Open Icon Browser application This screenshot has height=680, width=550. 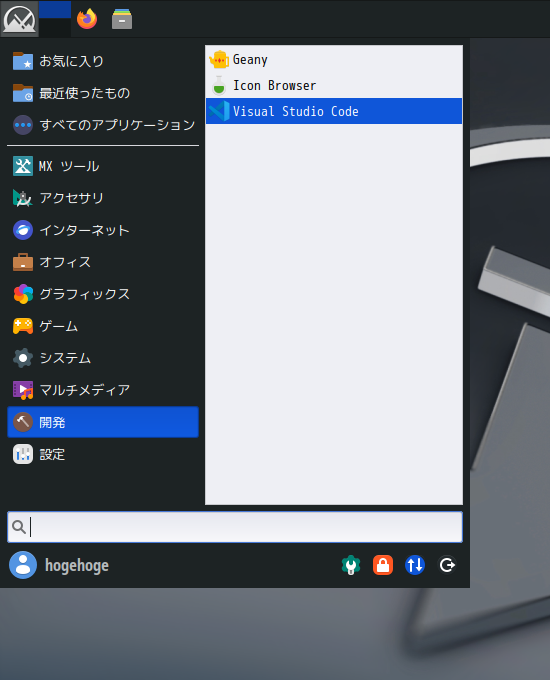point(334,85)
